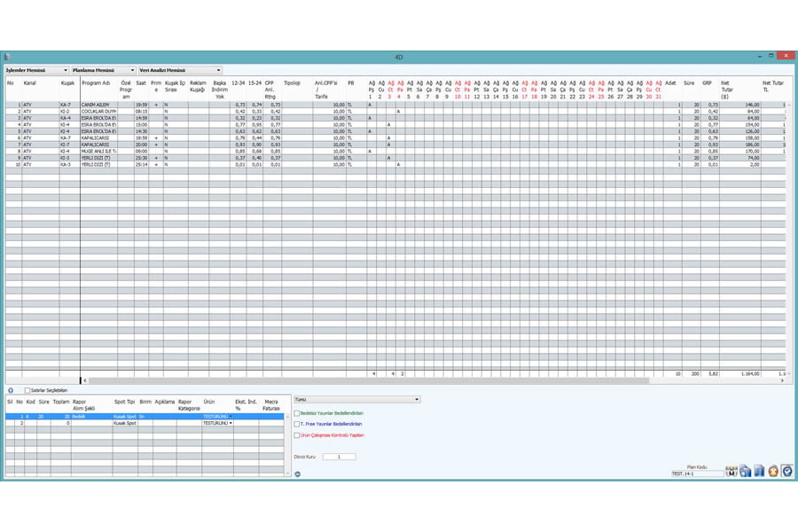Tick T. Free Yayınlar Bedellendirilsin checkbox
This screenshot has width=798, height=532.
click(297, 424)
